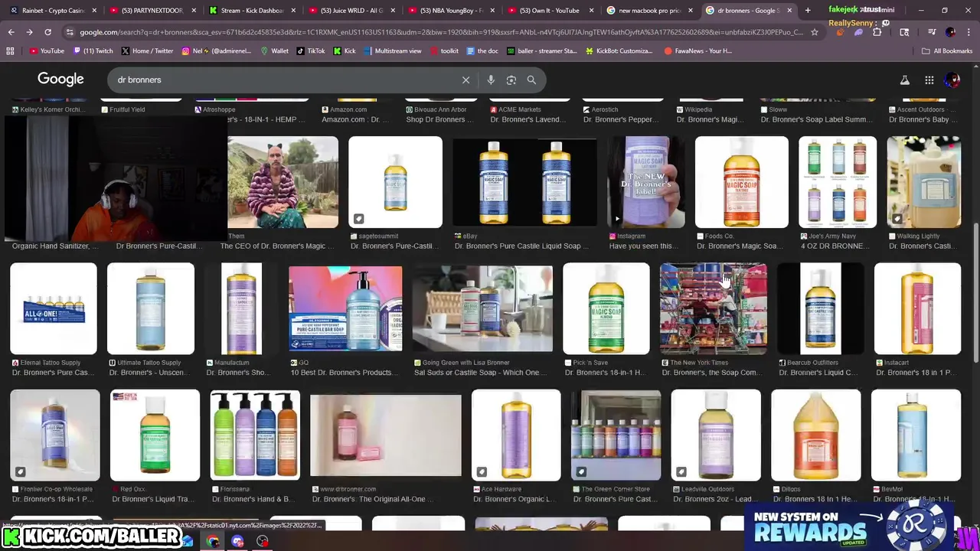Start voice search with the microphone icon
The width and height of the screenshot is (980, 551).
[491, 80]
